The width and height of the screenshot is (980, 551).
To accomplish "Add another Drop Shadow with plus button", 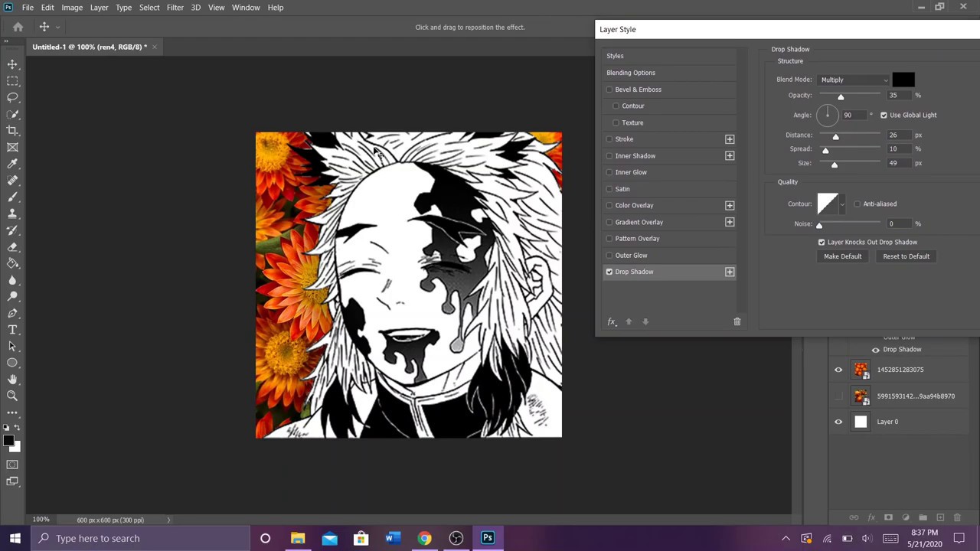I will (730, 272).
